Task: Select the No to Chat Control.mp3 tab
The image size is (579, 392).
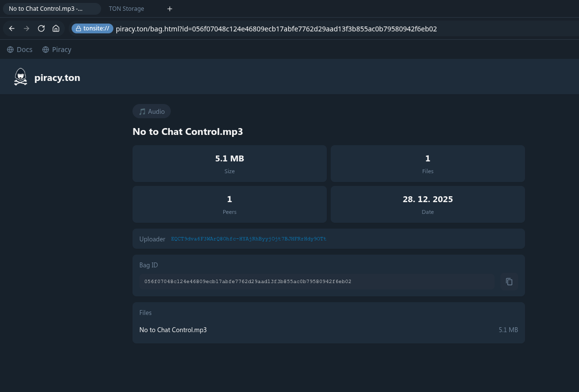Action: (47, 9)
